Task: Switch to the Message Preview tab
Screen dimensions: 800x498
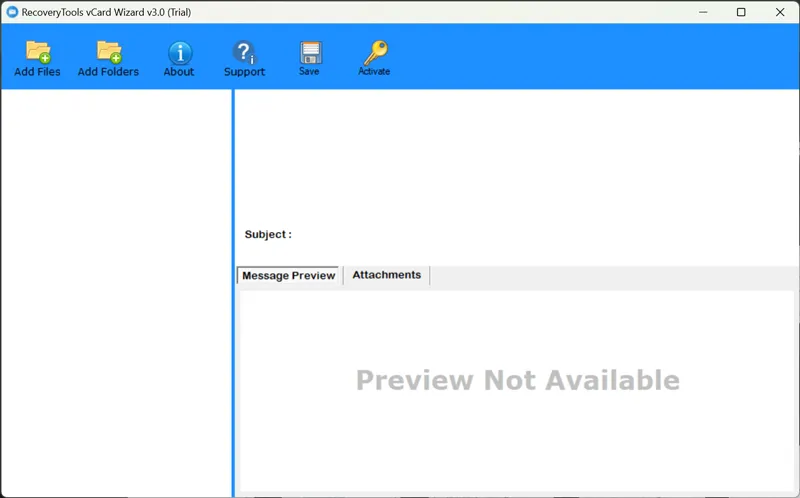Action: pos(289,275)
